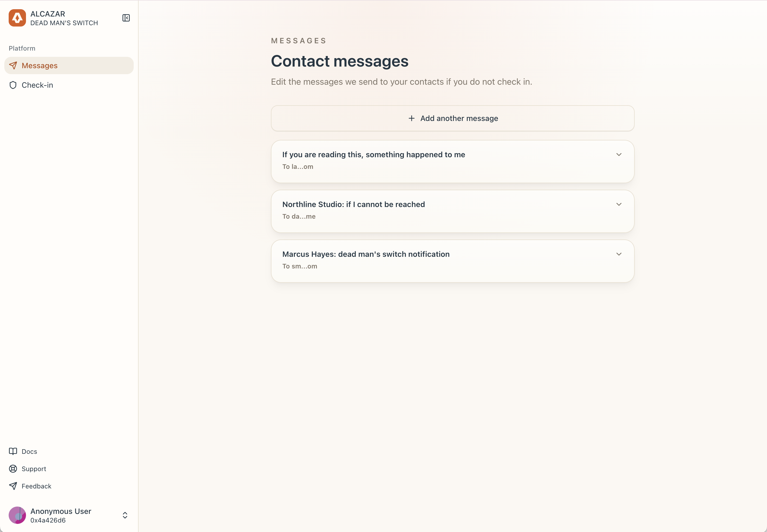Add another message
The image size is (767, 532).
click(459, 118)
